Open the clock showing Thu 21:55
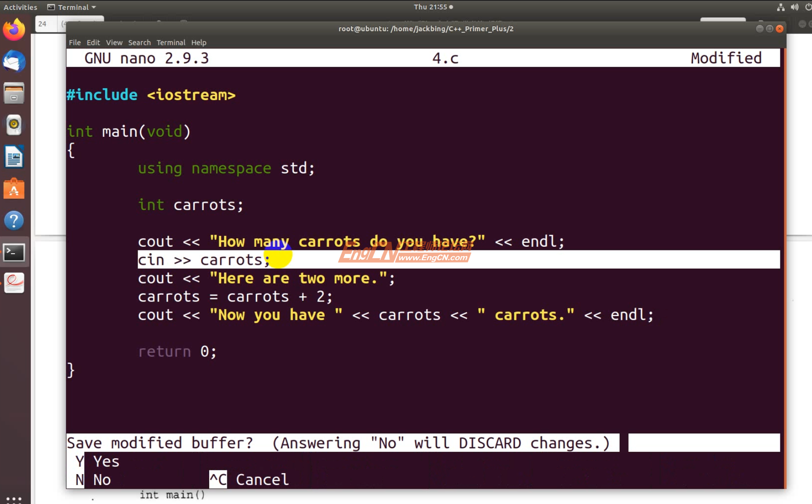 point(432,7)
